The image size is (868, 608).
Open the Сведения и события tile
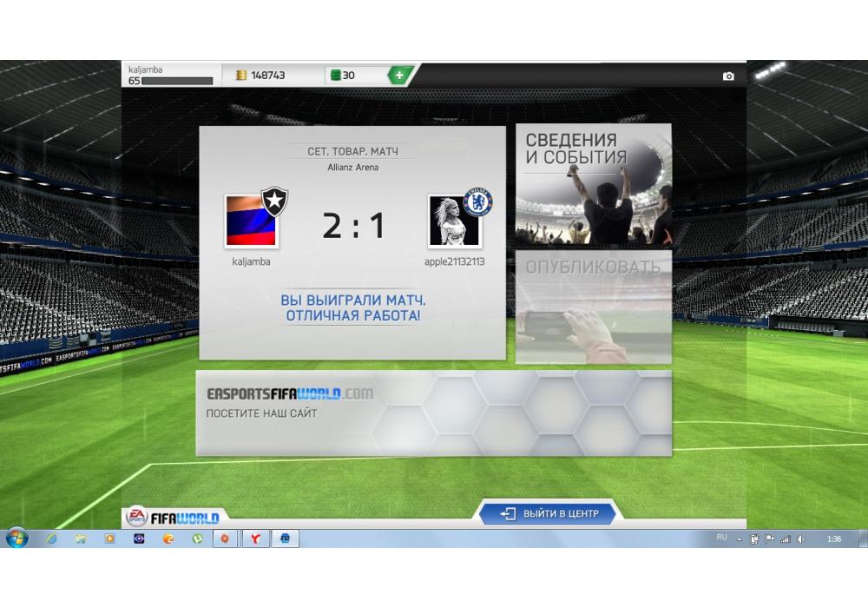point(594,184)
